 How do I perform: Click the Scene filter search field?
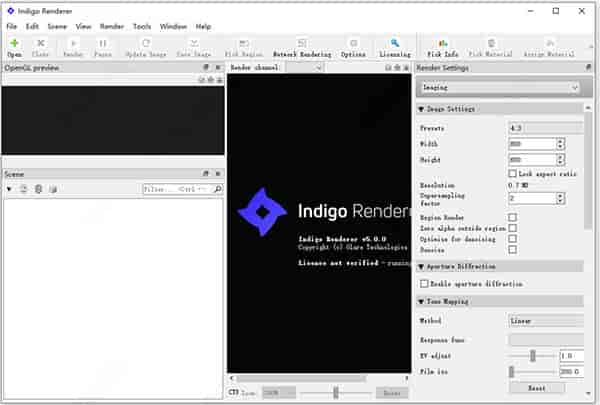pyautogui.click(x=174, y=188)
